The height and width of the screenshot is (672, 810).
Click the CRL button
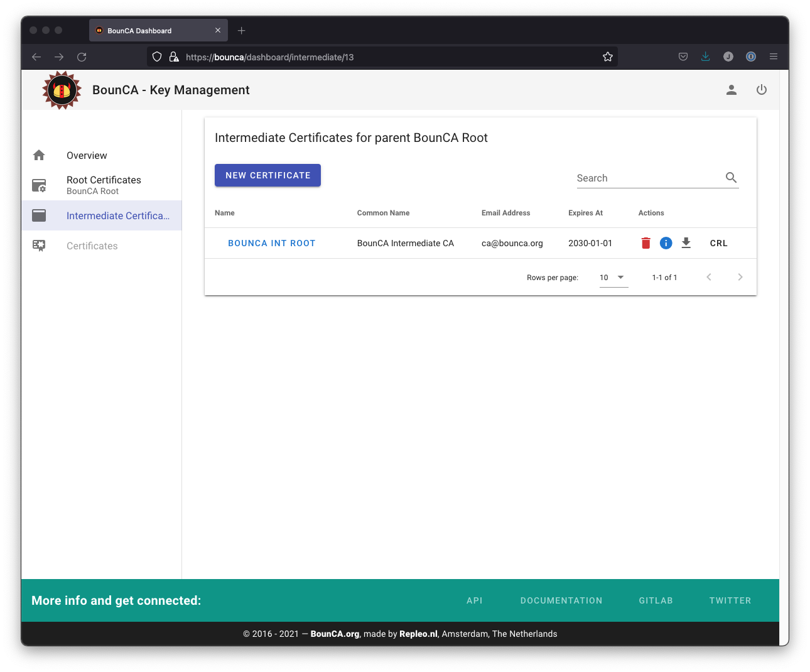click(719, 243)
